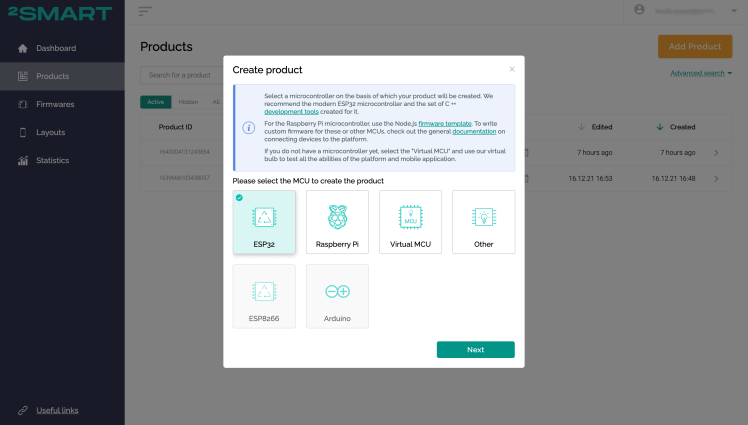Expand the Advanced search options

click(x=700, y=73)
